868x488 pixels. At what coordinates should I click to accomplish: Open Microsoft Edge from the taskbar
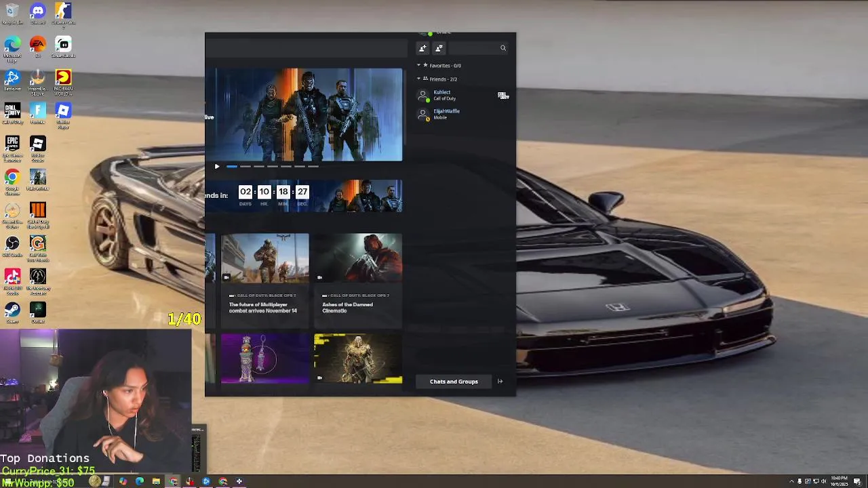tap(140, 481)
